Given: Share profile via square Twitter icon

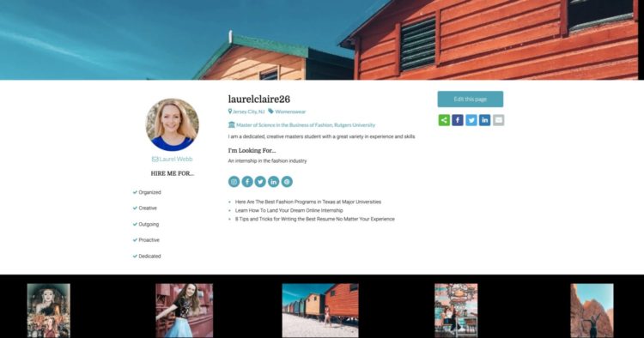Looking at the screenshot, I should click(471, 120).
